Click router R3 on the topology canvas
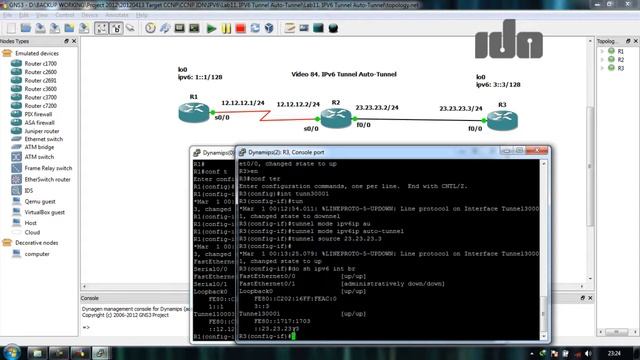 coord(502,120)
